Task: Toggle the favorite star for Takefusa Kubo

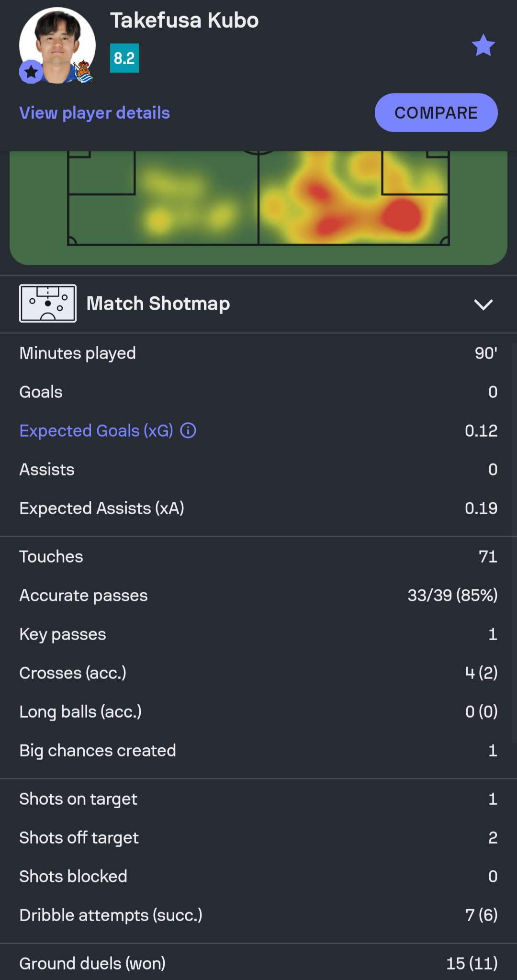Action: (x=483, y=45)
